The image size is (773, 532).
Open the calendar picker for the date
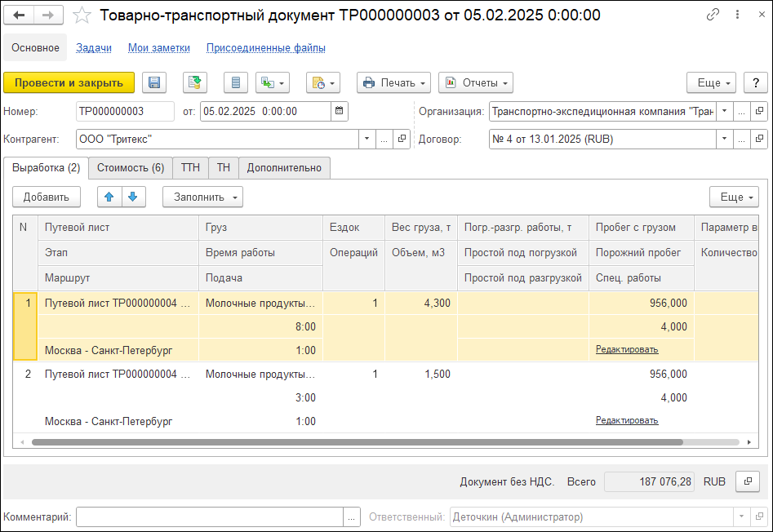point(340,111)
